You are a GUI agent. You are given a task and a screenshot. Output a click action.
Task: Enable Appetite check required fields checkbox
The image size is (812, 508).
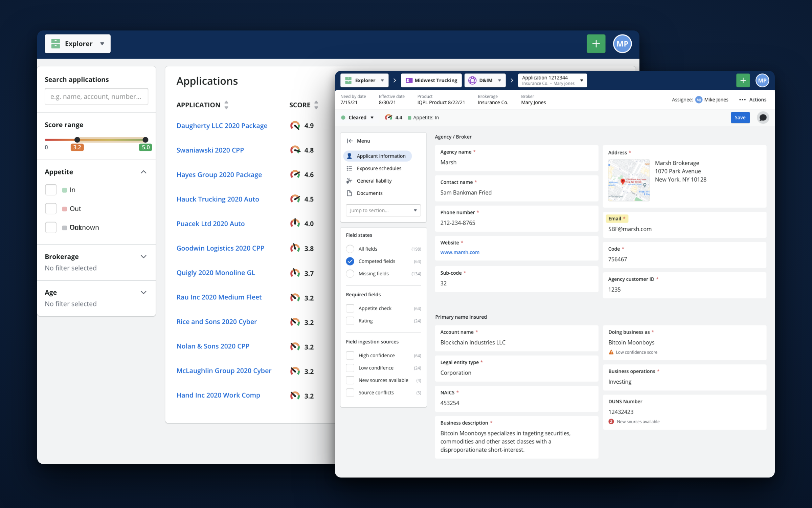pyautogui.click(x=350, y=308)
